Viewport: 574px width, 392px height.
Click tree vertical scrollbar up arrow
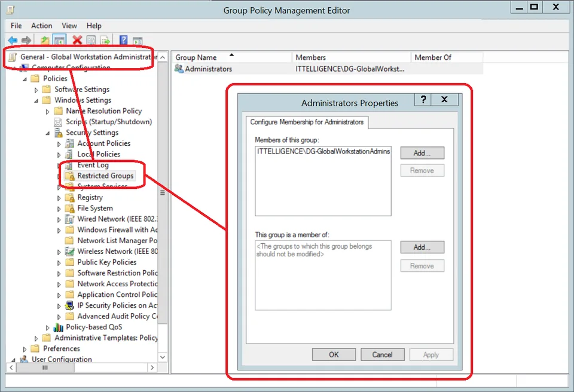coord(163,57)
